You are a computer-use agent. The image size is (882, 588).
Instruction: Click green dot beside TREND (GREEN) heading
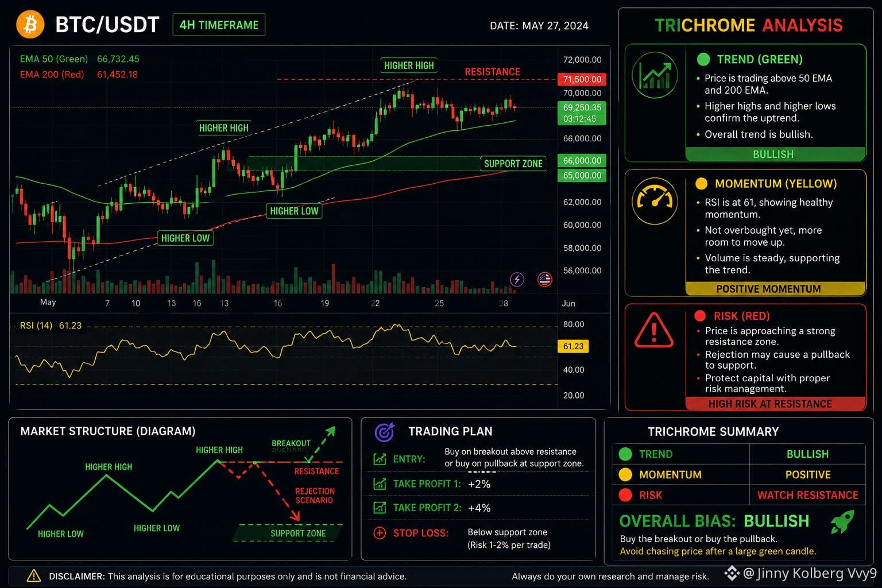pos(703,59)
